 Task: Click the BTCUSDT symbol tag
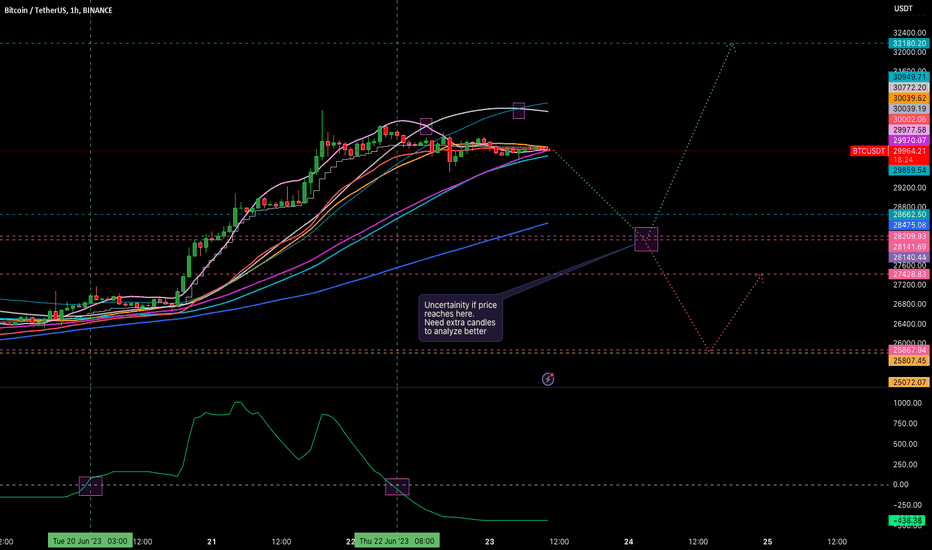[869, 151]
